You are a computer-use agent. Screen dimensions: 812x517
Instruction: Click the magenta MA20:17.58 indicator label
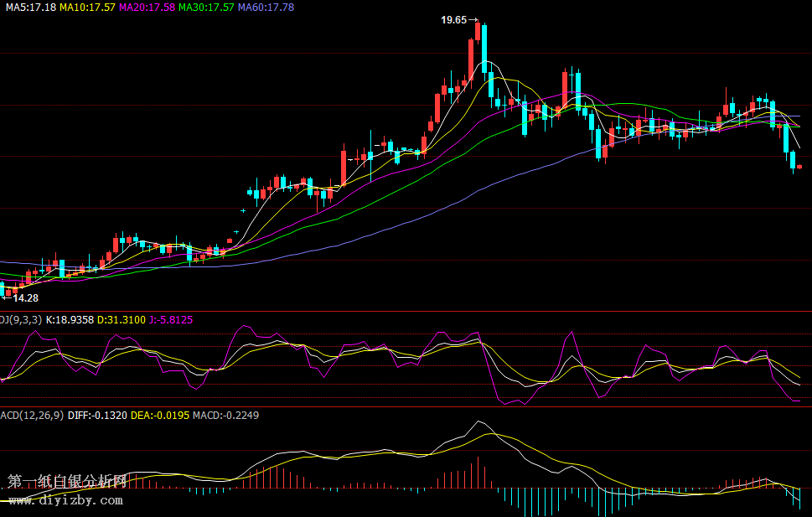[x=147, y=7]
